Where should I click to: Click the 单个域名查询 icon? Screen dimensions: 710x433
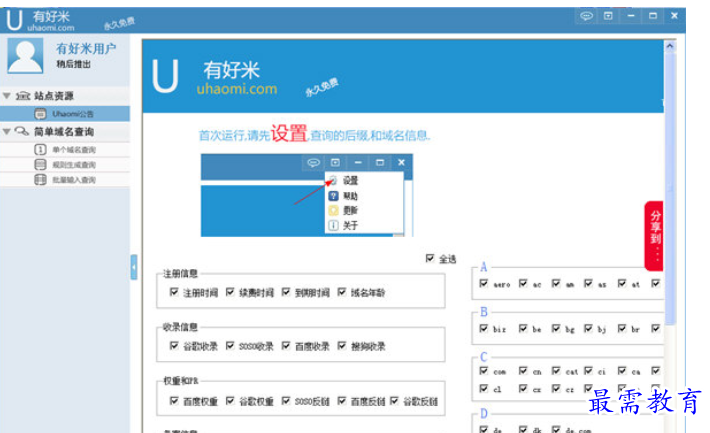click(40, 149)
